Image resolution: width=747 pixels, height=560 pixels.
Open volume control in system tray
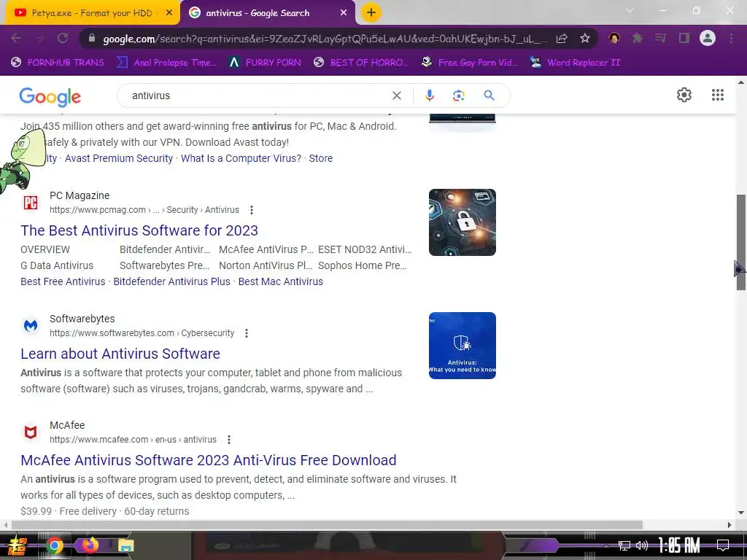[642, 545]
